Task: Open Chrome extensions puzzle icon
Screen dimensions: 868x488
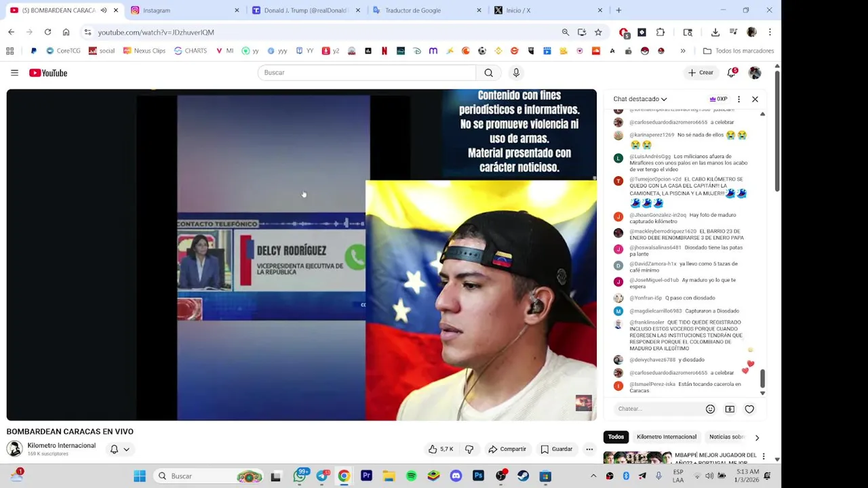Action: coord(660,32)
